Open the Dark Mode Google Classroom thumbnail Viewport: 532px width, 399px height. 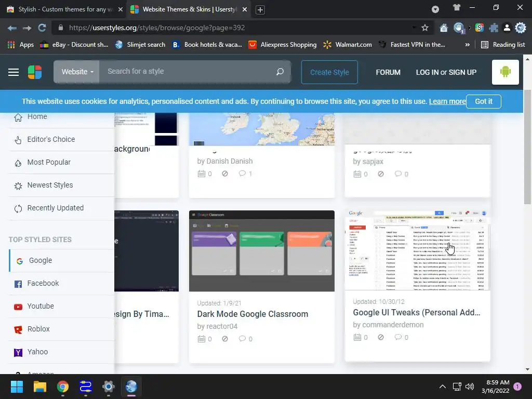pos(262,251)
